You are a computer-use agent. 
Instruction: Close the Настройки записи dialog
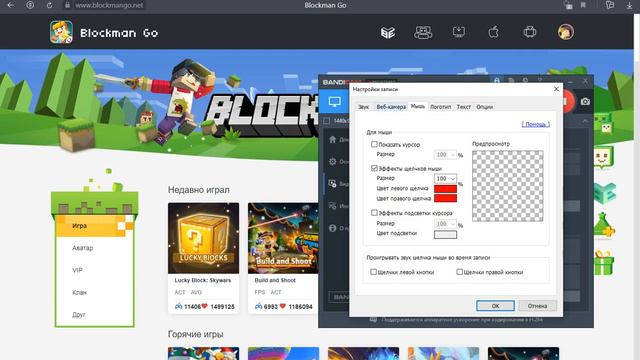click(556, 89)
